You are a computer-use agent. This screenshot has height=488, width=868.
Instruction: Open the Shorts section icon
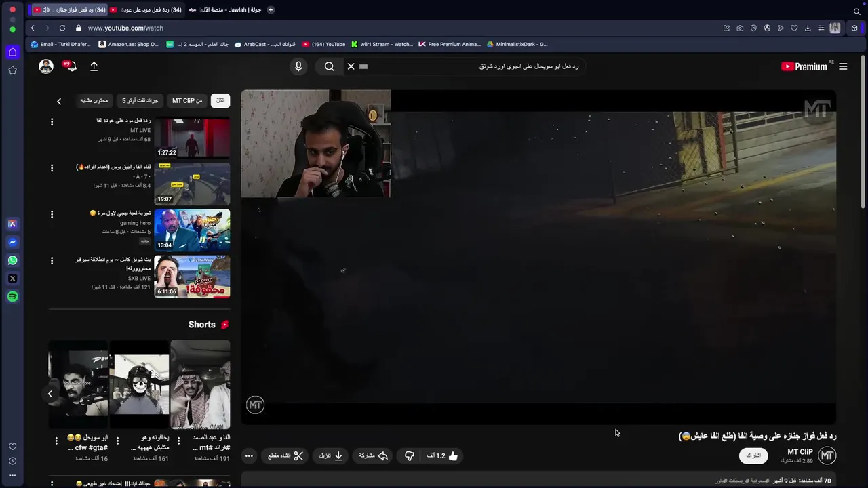click(x=224, y=325)
